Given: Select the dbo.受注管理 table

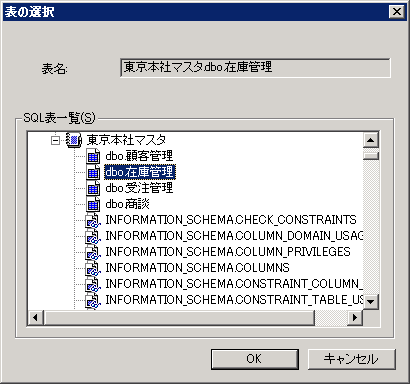Looking at the screenshot, I should 139,188.
